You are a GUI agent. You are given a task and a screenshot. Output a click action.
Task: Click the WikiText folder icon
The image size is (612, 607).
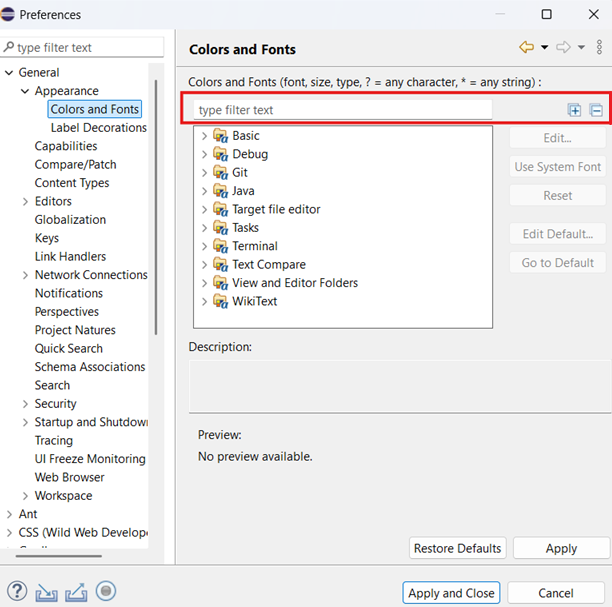click(221, 301)
